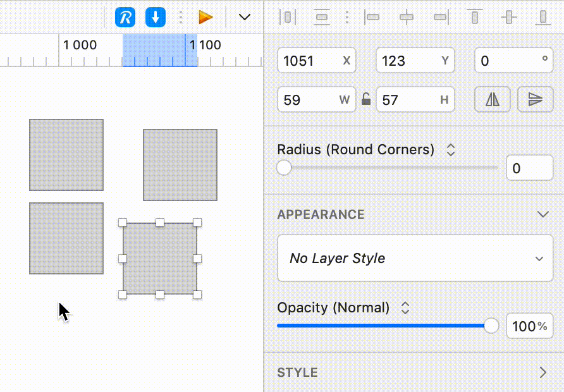This screenshot has height=392, width=564.
Task: Align layers to vertical middle
Action: [x=509, y=17]
